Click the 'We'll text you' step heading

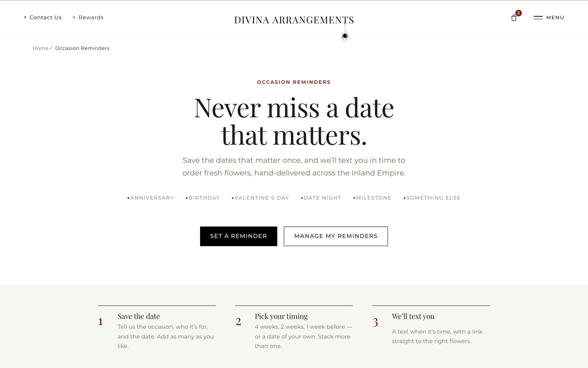413,316
